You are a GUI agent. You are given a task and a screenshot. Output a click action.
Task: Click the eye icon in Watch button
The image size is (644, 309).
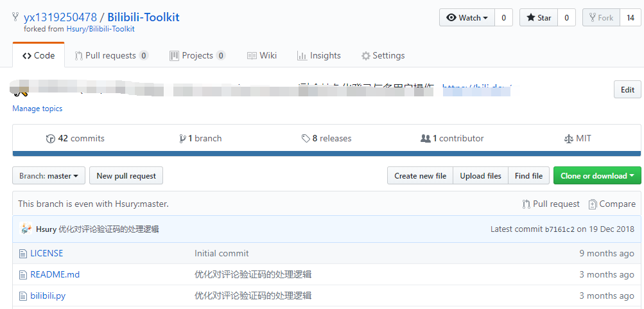click(x=451, y=18)
